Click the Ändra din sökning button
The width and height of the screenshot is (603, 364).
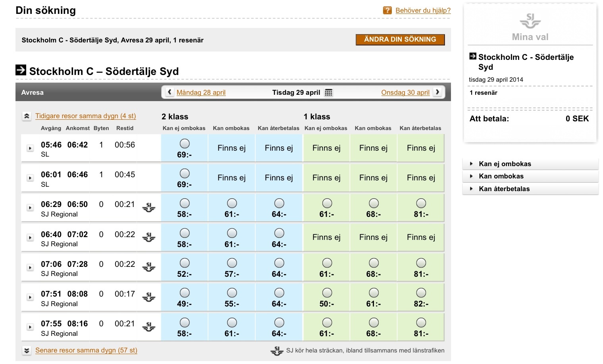400,40
